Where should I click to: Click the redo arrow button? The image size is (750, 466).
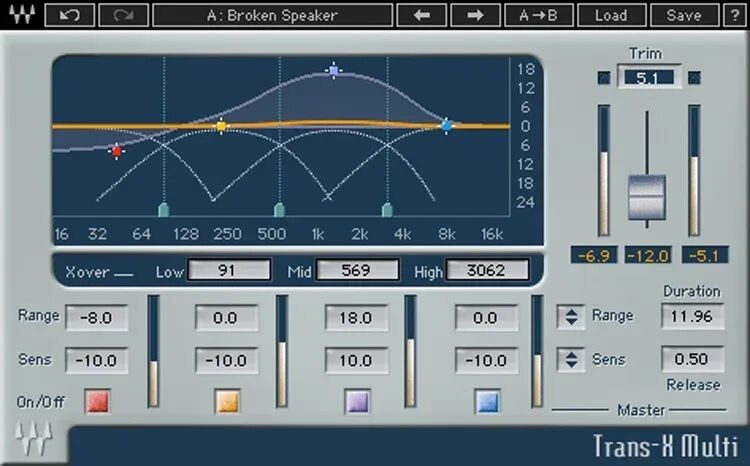click(x=123, y=15)
